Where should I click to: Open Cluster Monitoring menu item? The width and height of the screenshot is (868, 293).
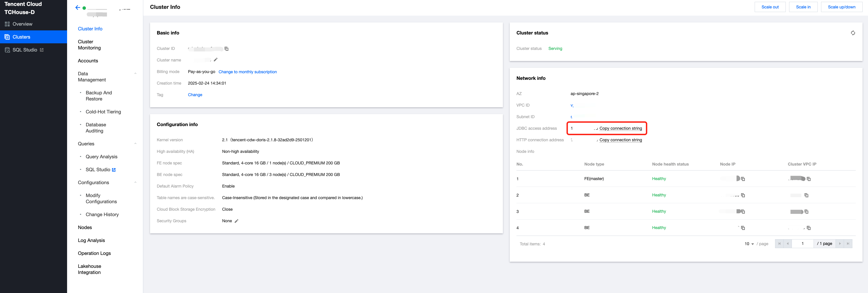pos(89,45)
